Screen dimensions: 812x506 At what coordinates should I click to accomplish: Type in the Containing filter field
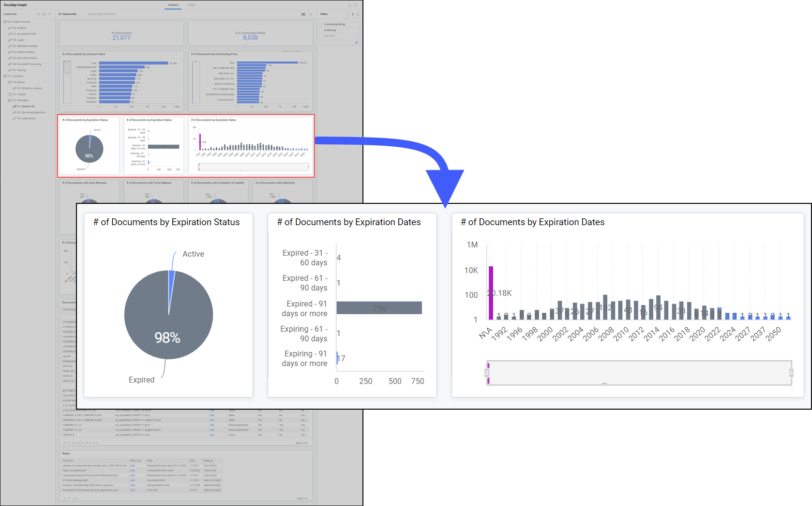pos(341,36)
